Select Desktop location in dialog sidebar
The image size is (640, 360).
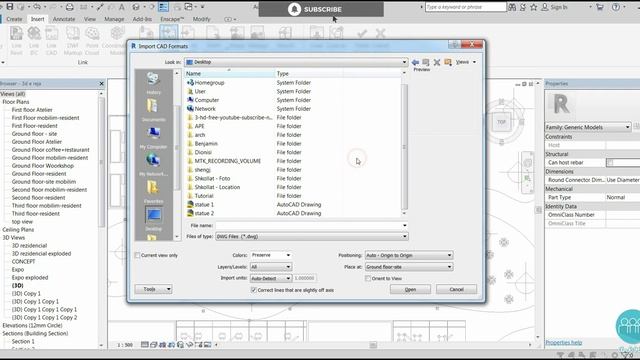pyautogui.click(x=153, y=219)
